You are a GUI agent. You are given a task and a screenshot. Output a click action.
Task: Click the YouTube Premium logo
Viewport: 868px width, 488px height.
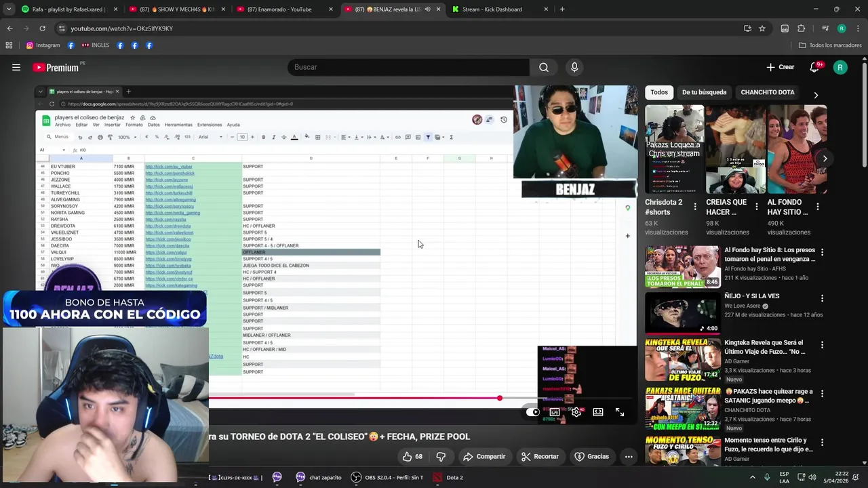(56, 67)
